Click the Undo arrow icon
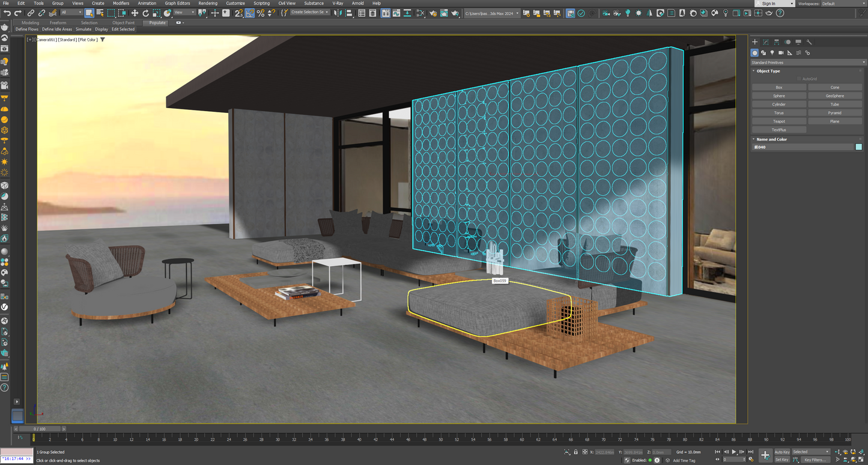 tap(7, 13)
